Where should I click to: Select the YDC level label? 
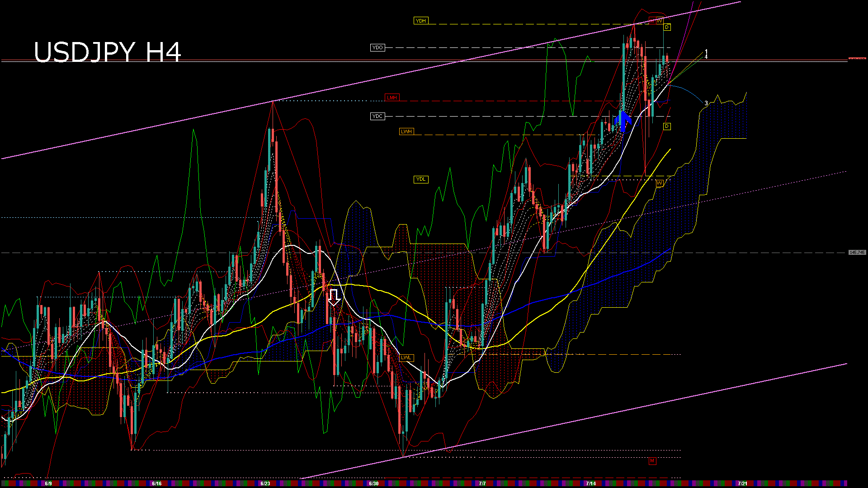(377, 116)
